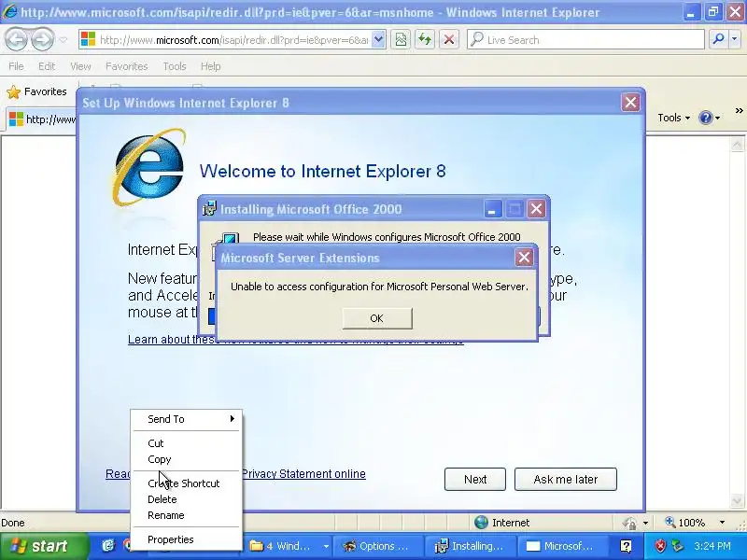The width and height of the screenshot is (747, 560).
Task: Restore down the Internet Explorer window
Action: (712, 12)
